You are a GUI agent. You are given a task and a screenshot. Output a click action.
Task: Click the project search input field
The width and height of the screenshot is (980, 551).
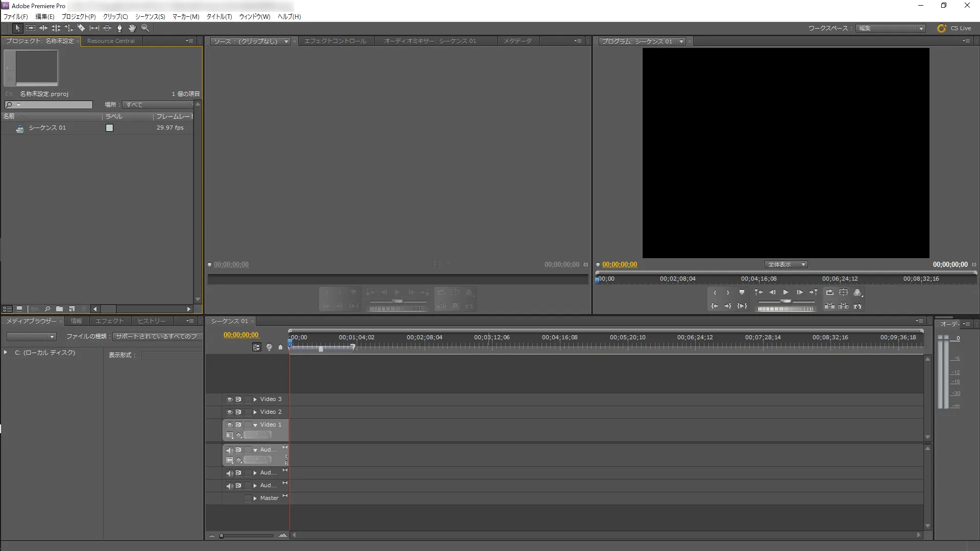click(49, 105)
